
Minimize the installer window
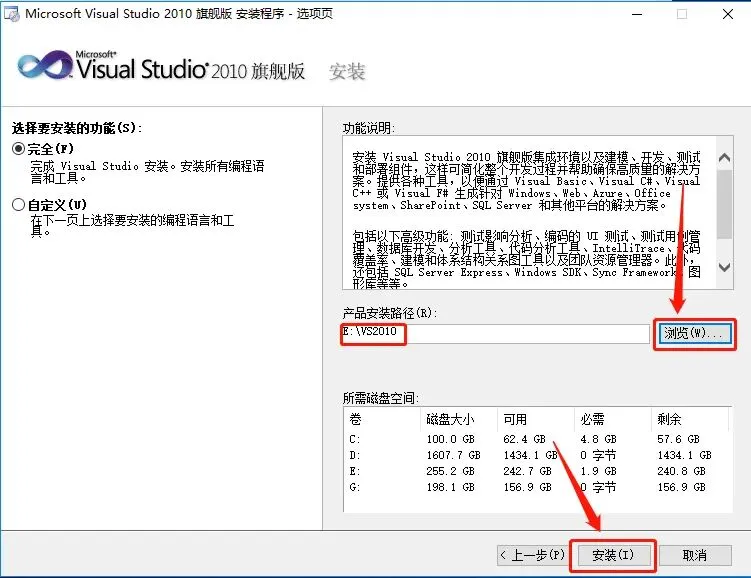pyautogui.click(x=637, y=14)
